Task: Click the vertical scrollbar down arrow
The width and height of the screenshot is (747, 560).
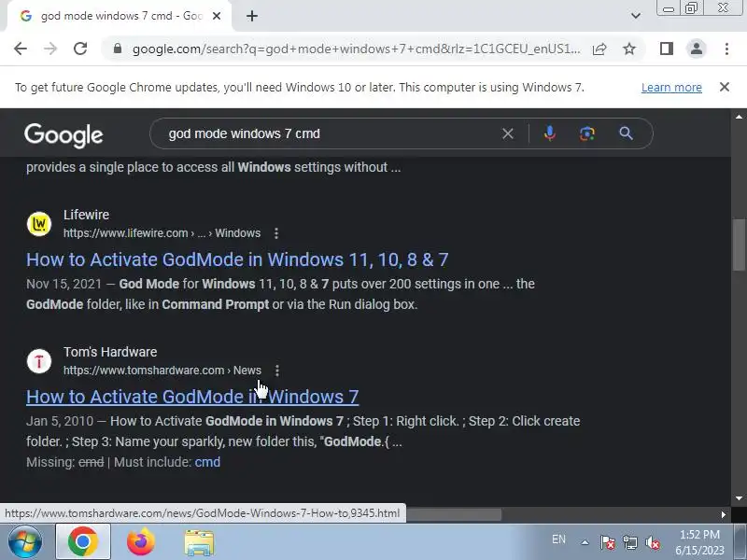Action: point(739,498)
